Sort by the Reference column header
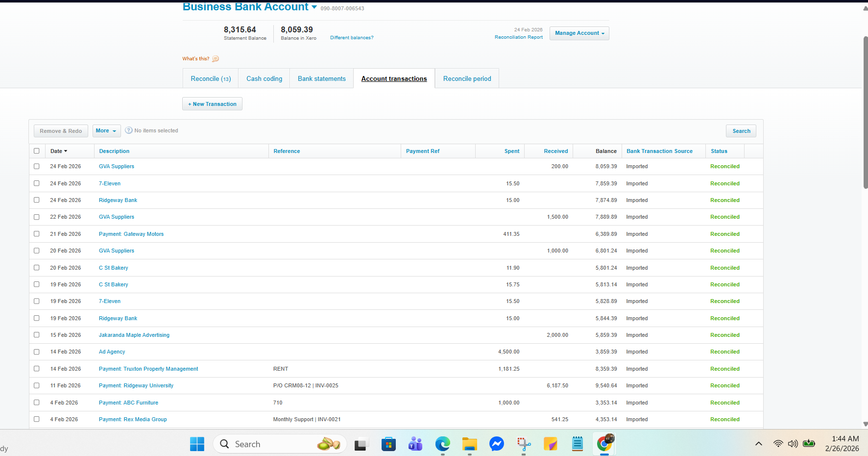 click(287, 151)
